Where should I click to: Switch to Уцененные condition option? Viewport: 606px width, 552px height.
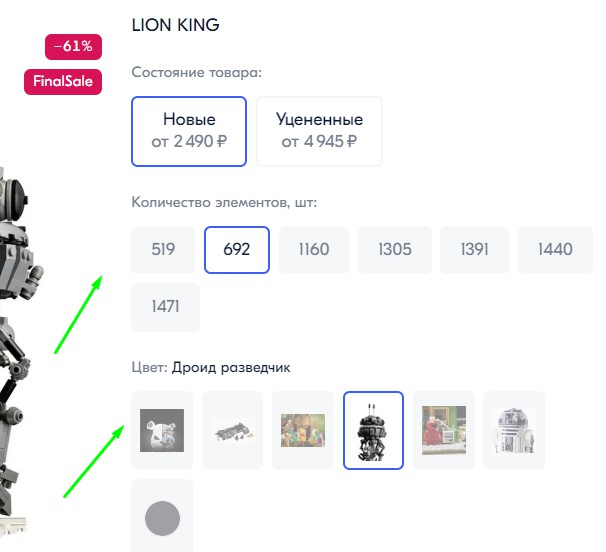319,130
